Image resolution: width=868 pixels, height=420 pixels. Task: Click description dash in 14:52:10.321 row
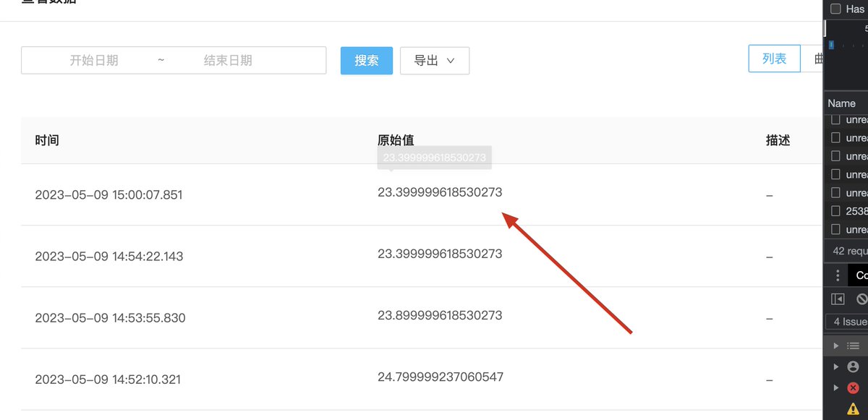click(770, 380)
